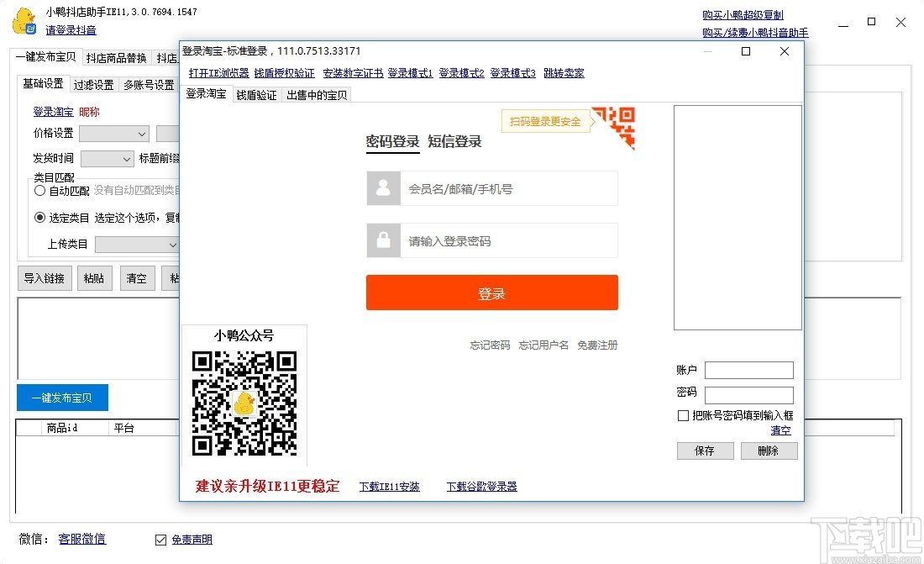
Task: Maximize the 登录淘宝 dialog window
Action: [745, 51]
